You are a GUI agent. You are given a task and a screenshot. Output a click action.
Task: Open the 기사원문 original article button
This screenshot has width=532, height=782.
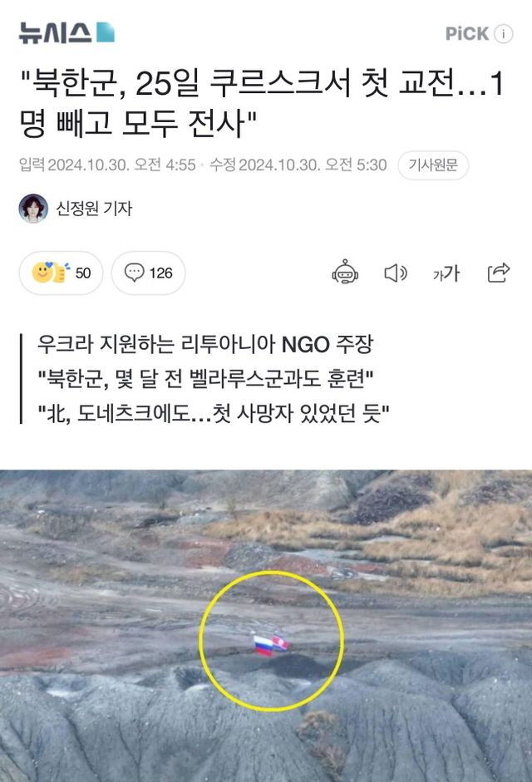(x=433, y=165)
